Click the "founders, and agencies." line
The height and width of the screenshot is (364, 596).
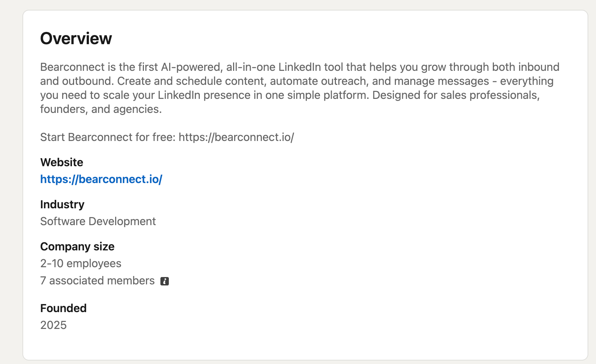(101, 109)
